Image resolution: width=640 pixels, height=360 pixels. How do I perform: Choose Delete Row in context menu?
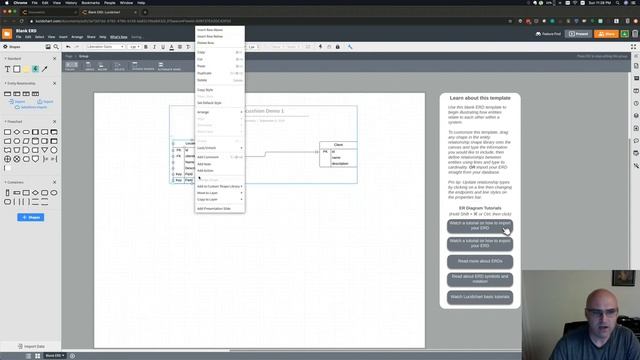(220, 43)
